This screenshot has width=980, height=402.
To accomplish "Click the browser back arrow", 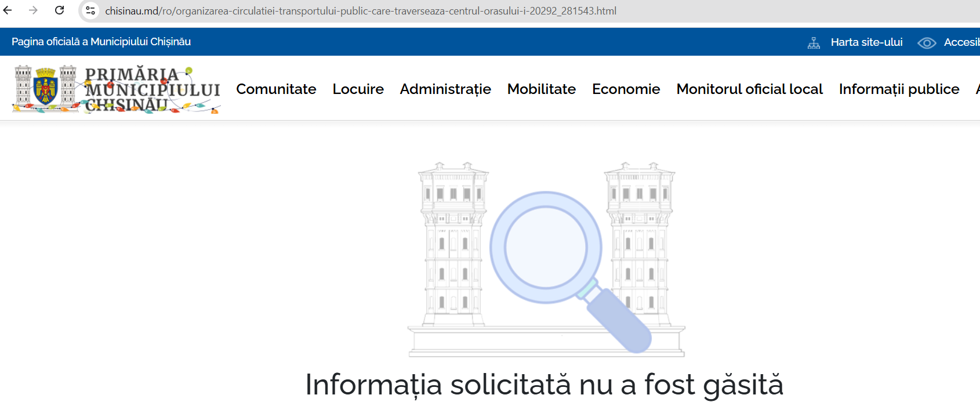I will click(8, 10).
